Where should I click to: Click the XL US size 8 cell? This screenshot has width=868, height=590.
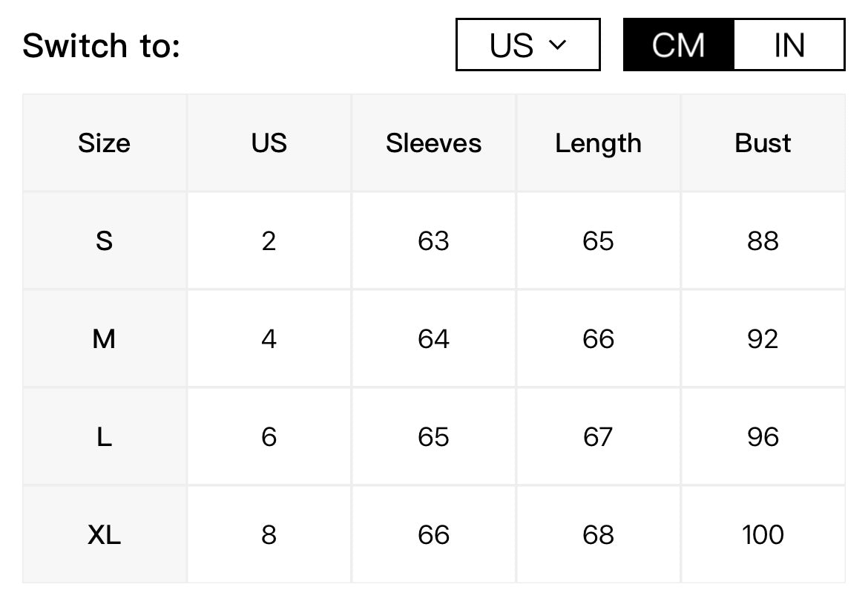click(x=269, y=534)
